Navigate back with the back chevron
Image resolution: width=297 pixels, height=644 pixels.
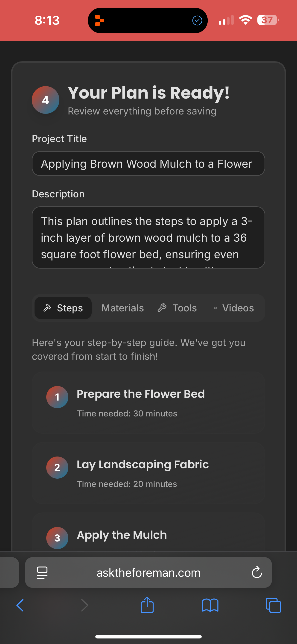click(20, 605)
